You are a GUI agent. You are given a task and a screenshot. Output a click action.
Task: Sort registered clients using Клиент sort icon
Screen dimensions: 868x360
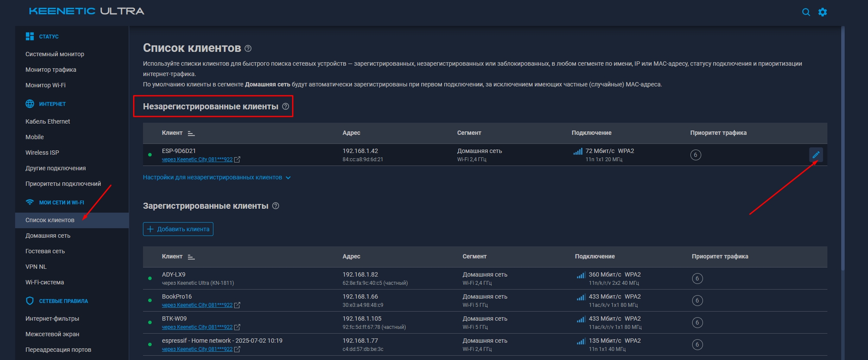191,257
